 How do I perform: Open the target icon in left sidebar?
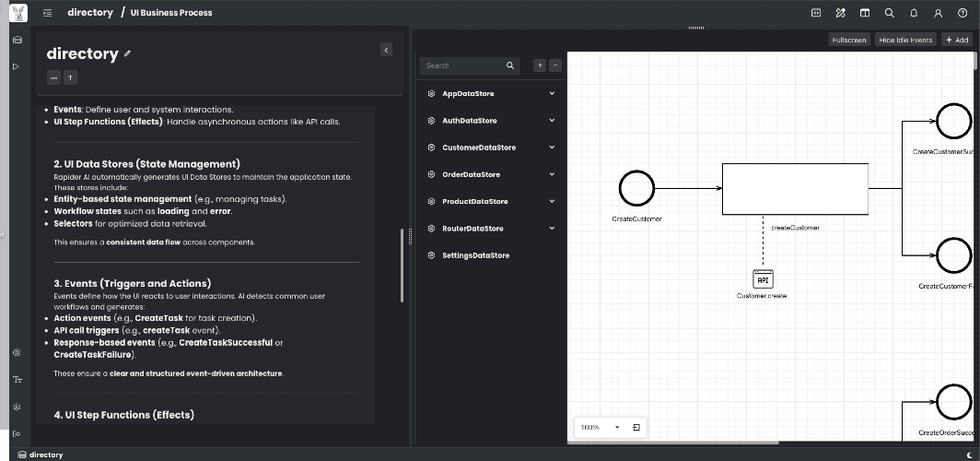[17, 353]
